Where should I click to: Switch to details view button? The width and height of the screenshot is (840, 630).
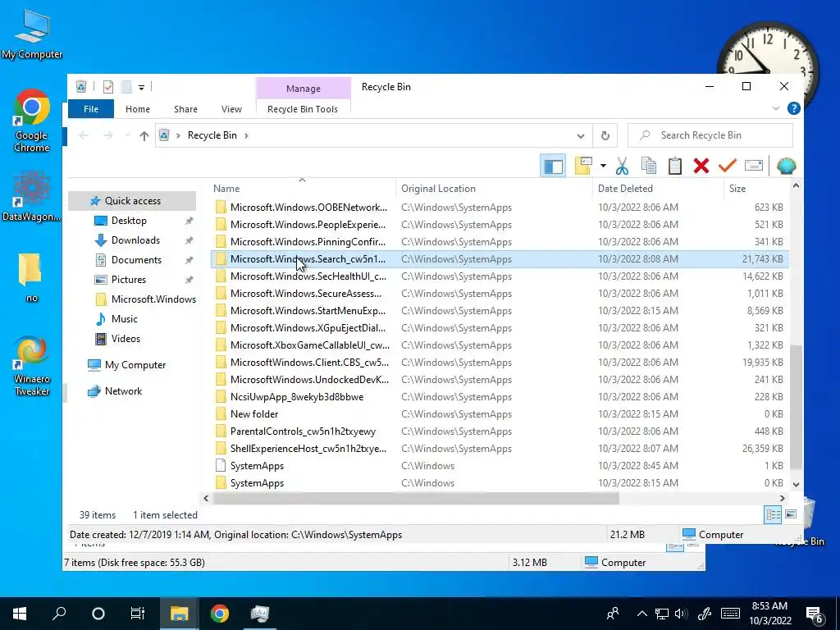773,515
